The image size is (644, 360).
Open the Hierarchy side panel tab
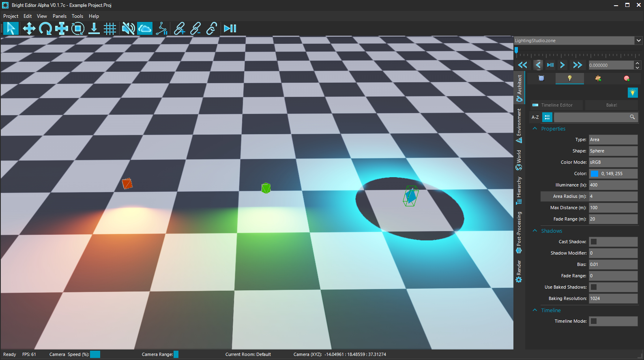click(519, 191)
